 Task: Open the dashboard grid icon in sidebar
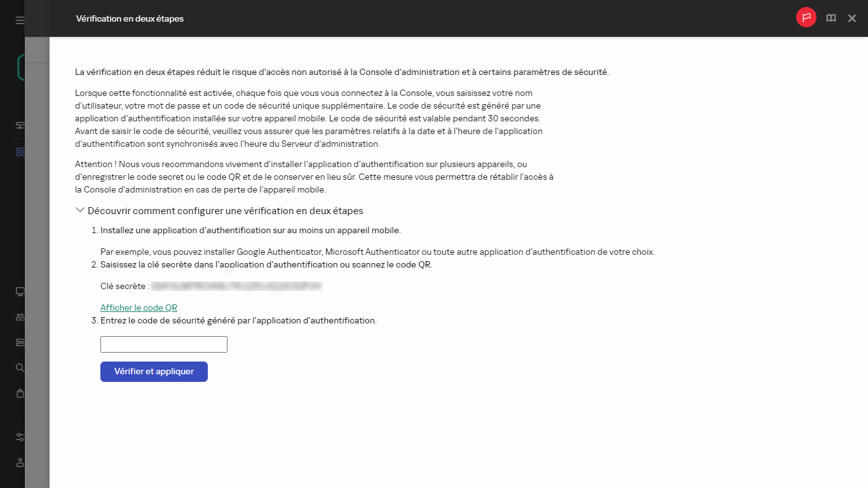tap(20, 152)
